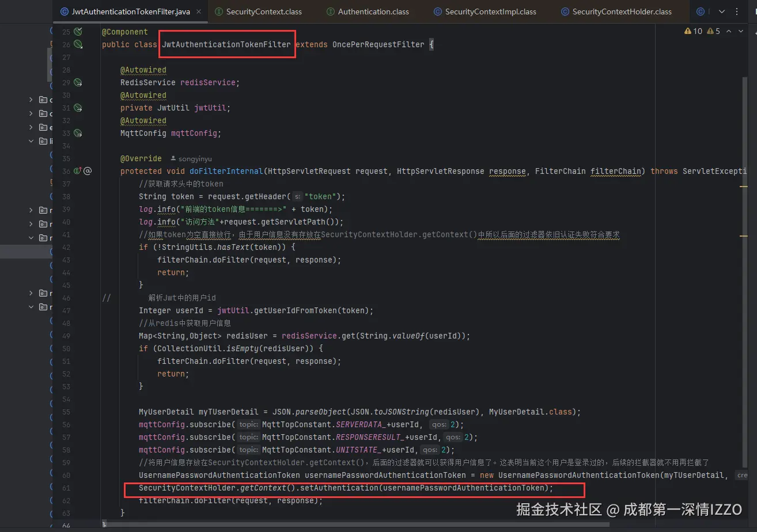Click the warnings count indicator showing 10
This screenshot has height=532, width=757.
(694, 31)
